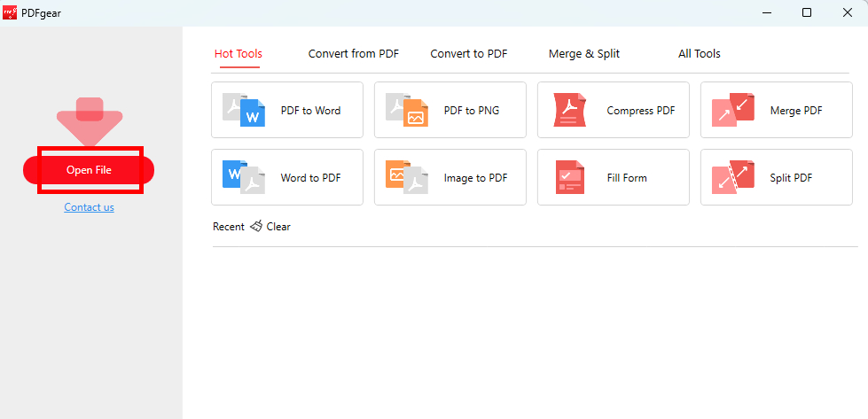Click the Word to PDF icon

click(x=244, y=177)
